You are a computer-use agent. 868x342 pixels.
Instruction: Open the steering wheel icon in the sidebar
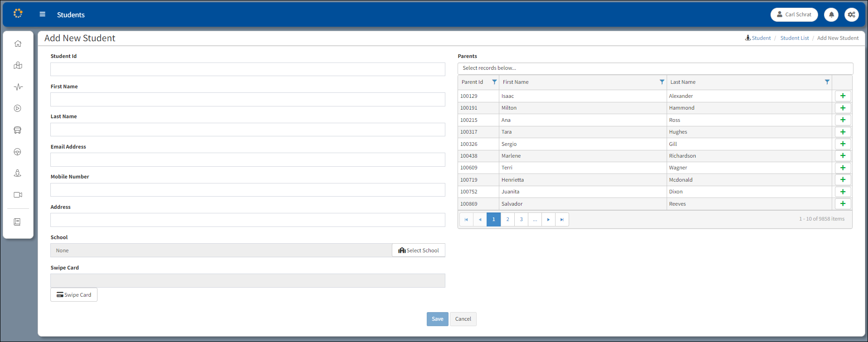coord(18,152)
